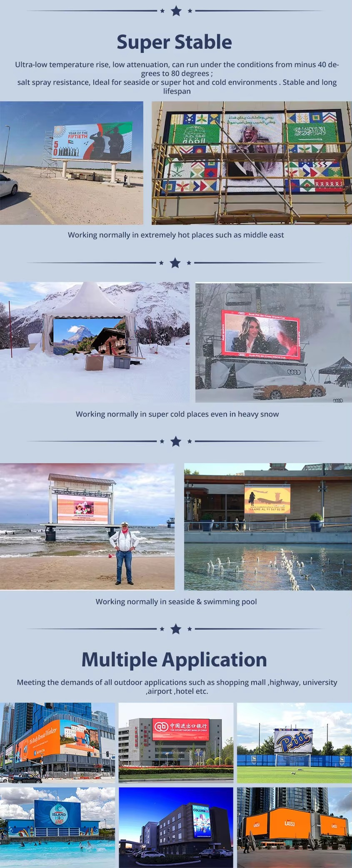Screen dimensions: 352x868
Task: Open the Audi snow-covered LED screen photo
Action: 273,343
